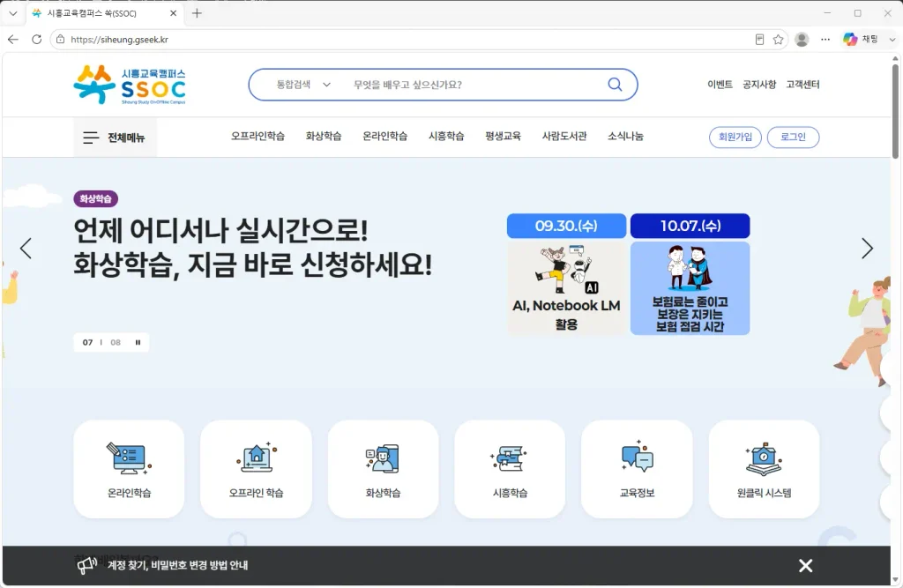Pause the banner slideshow
This screenshot has height=588, width=903.
point(138,342)
